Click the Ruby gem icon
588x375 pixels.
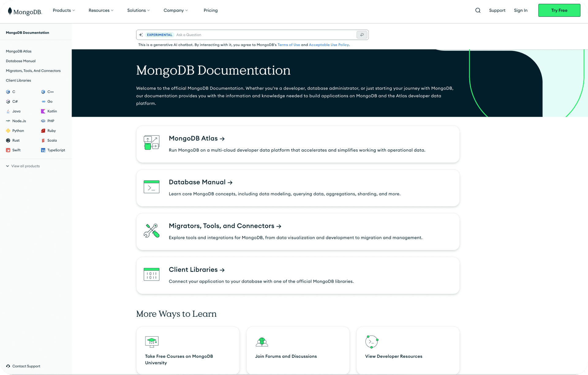click(43, 131)
